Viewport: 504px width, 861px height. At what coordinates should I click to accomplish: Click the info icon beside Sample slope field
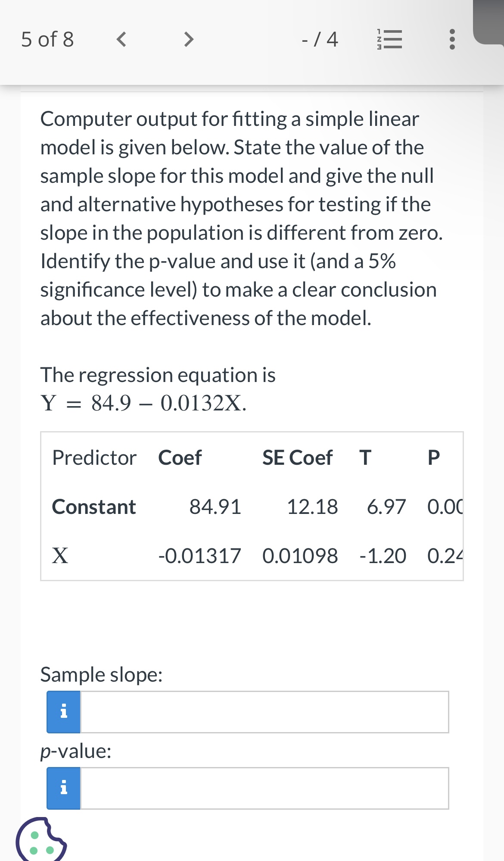tap(63, 711)
